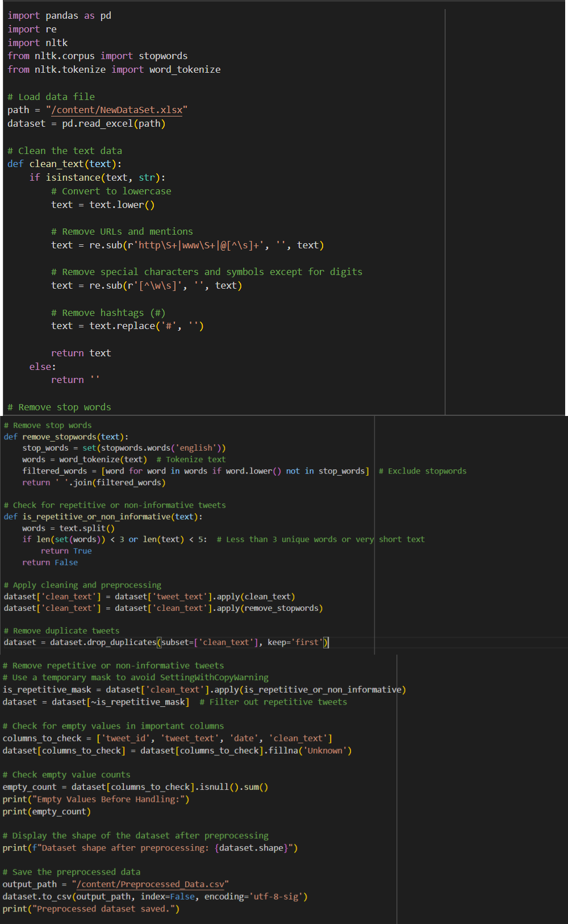
Task: Click the '/content/Preprocessed_Data.csv' output path string
Action: (x=151, y=884)
